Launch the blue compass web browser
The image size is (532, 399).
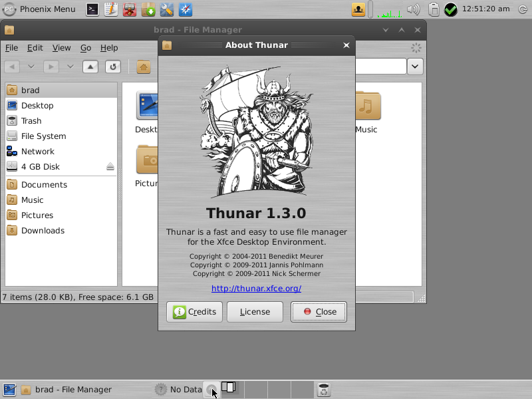pos(186,9)
